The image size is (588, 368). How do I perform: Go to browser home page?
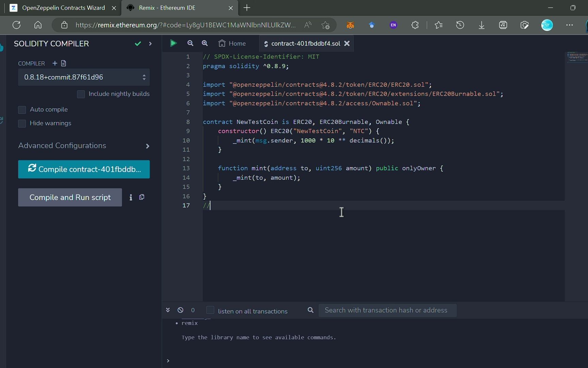[38, 25]
